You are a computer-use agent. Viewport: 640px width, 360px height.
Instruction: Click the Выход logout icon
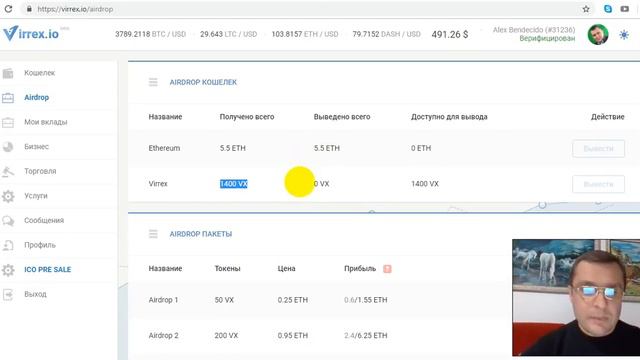click(8, 294)
